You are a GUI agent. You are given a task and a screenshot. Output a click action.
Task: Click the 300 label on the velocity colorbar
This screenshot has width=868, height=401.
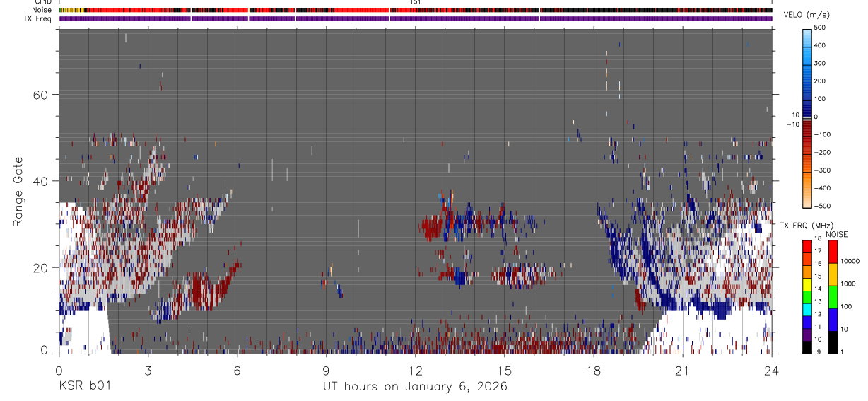tap(820, 63)
